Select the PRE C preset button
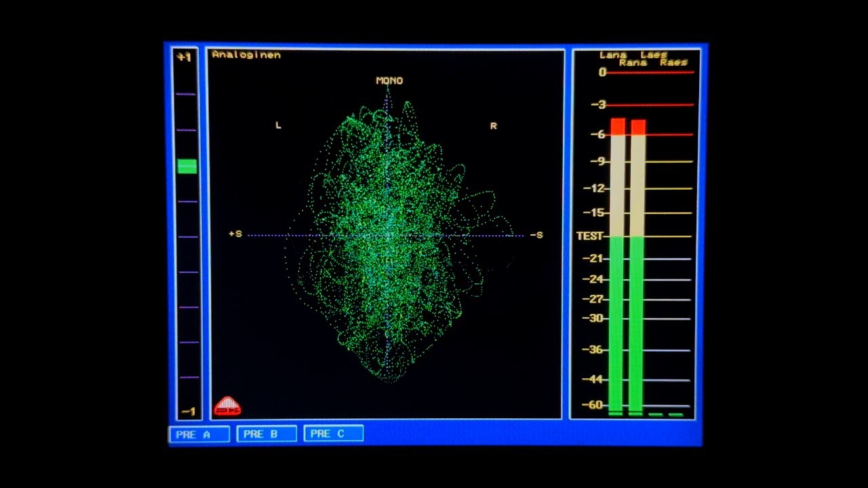Image resolution: width=868 pixels, height=488 pixels. point(334,433)
